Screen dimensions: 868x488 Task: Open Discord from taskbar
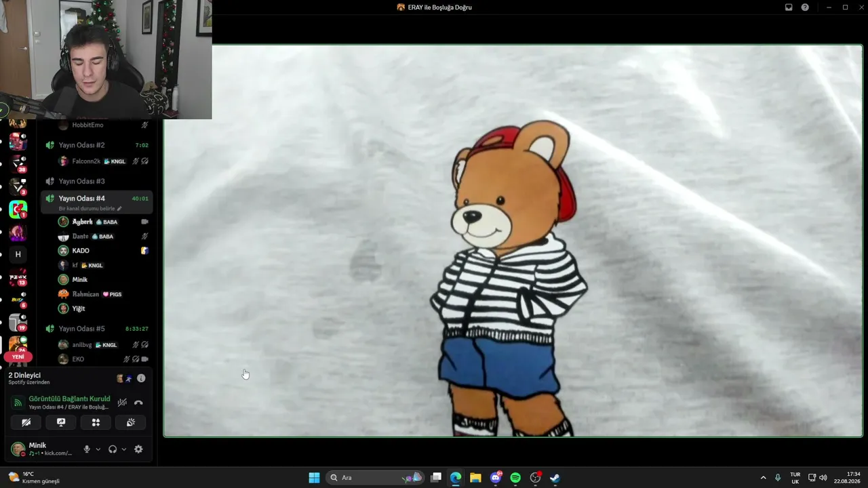tap(496, 478)
